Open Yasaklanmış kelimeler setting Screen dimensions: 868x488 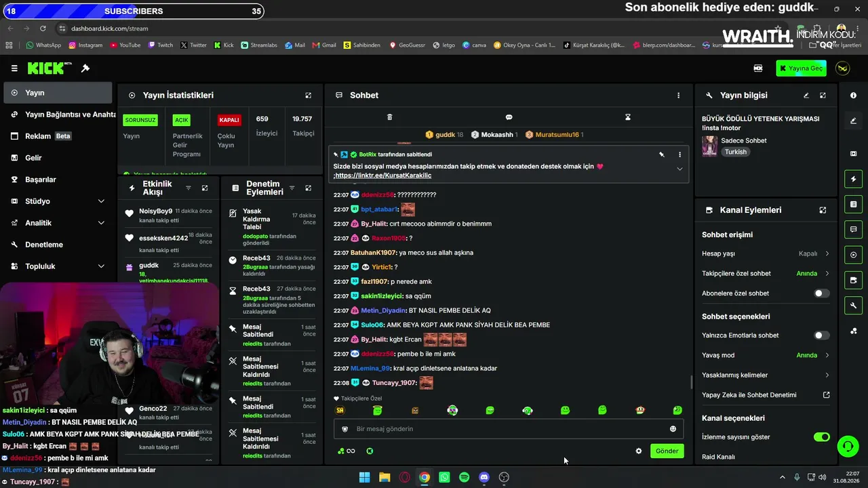(766, 375)
